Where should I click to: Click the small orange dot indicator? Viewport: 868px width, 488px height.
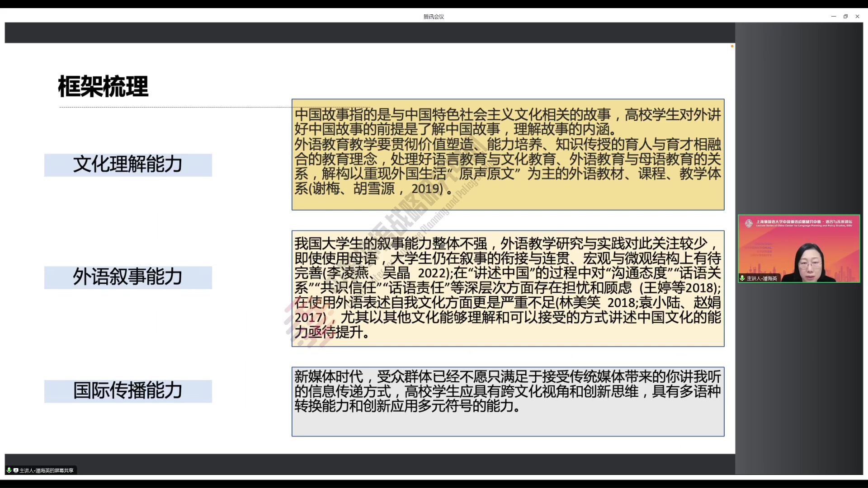tap(732, 46)
